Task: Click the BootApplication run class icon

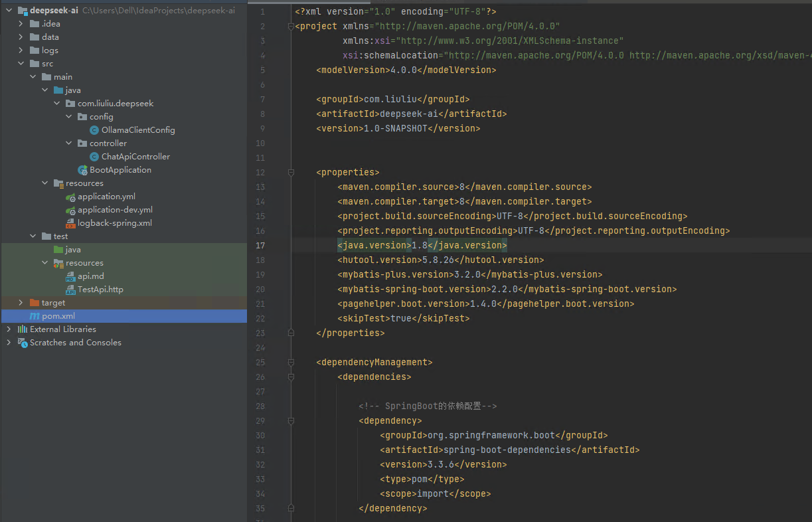Action: (x=82, y=170)
